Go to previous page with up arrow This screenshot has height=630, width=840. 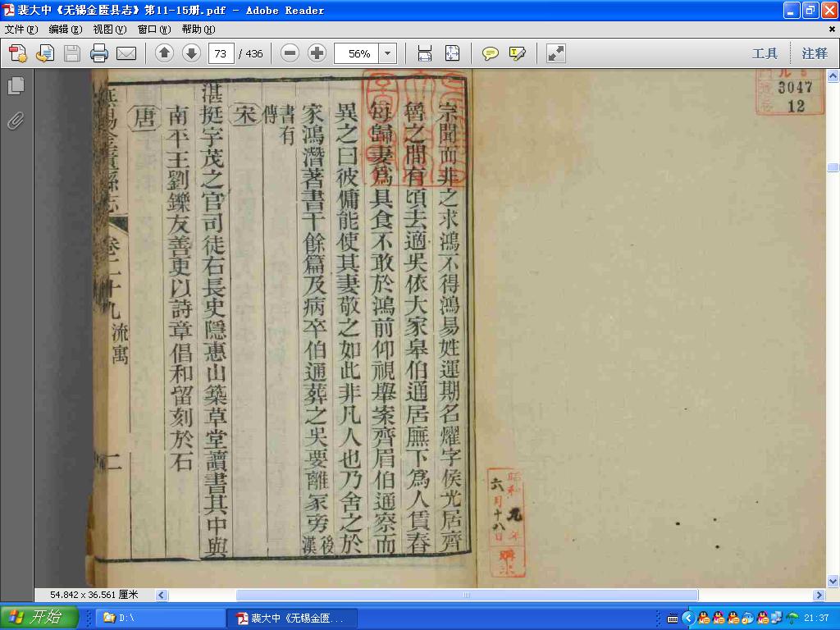coord(164,53)
